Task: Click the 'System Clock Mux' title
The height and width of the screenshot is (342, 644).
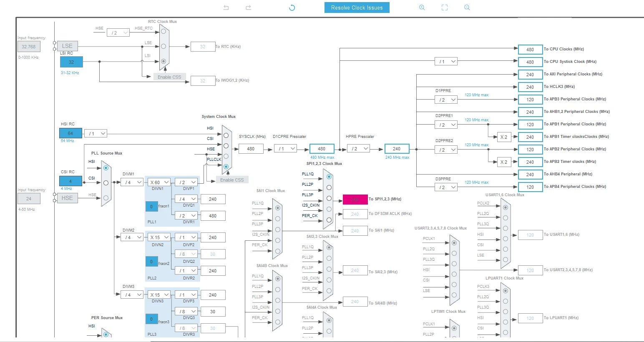Action: [x=219, y=117]
